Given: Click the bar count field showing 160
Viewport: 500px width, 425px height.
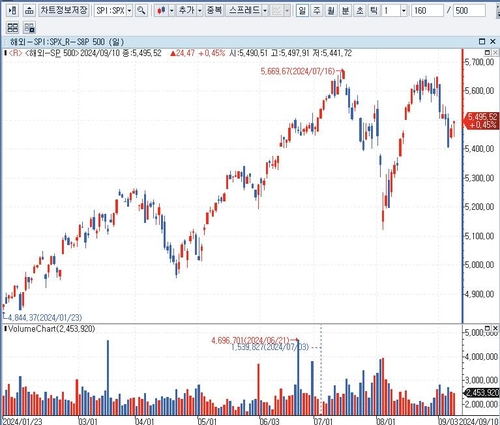Looking at the screenshot, I should coord(427,11).
